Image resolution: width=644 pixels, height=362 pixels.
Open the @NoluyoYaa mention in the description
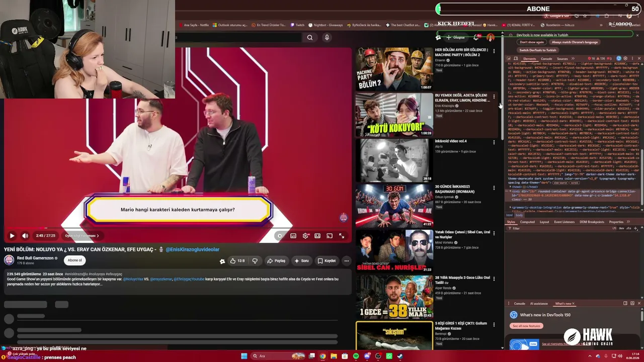(133, 279)
